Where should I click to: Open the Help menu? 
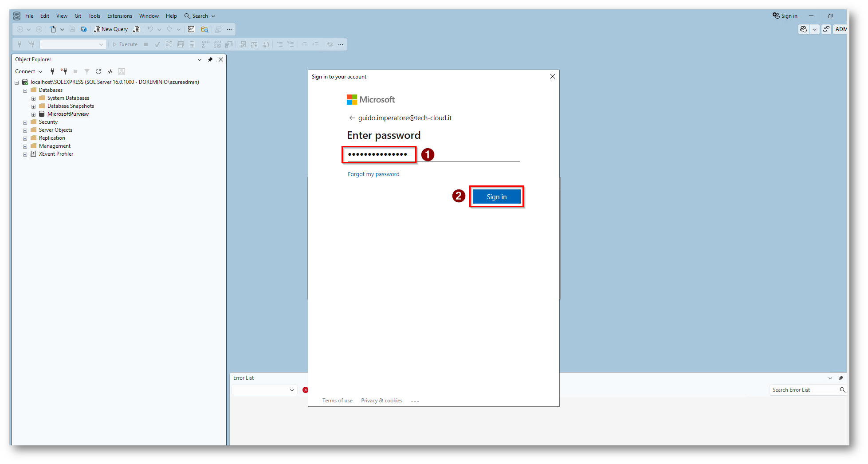[x=171, y=16]
